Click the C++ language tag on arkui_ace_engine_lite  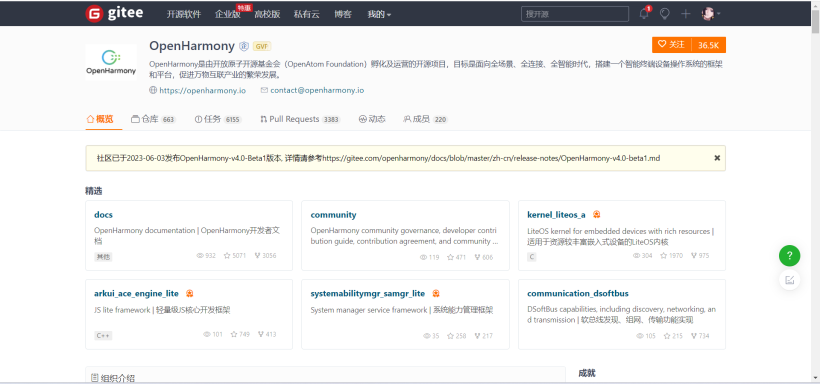point(103,335)
